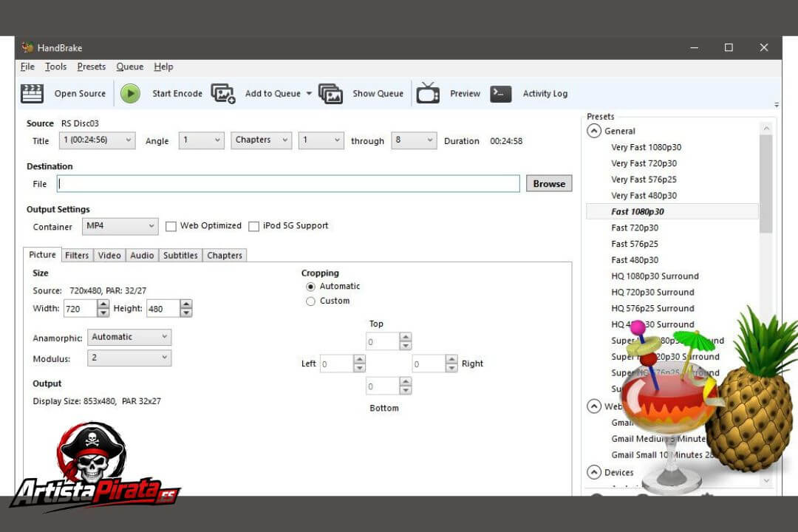Select the Fast 576p25 preset
This screenshot has height=532, width=798.
click(635, 244)
